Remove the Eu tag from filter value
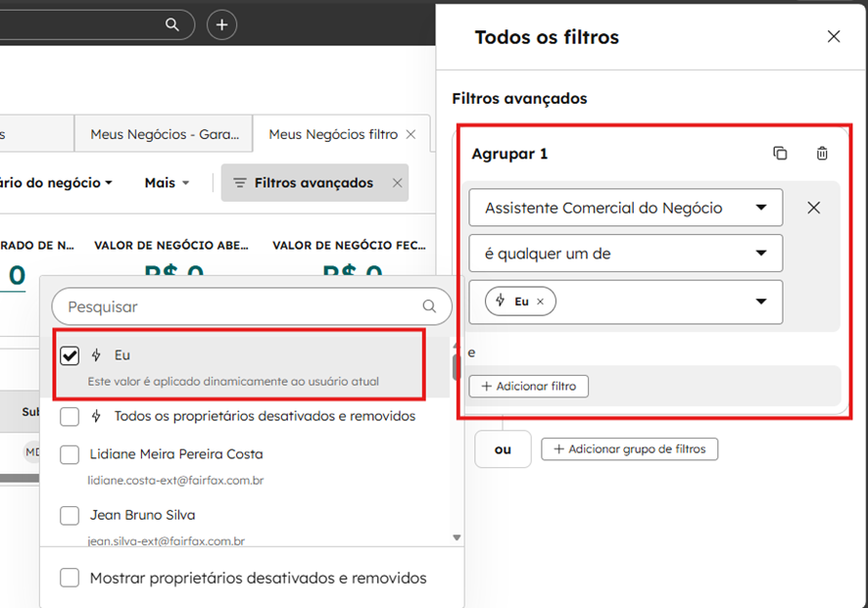 (x=540, y=302)
